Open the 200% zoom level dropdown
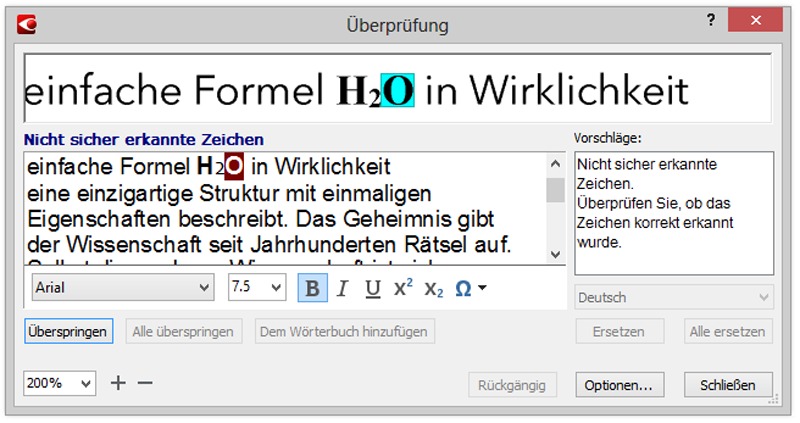 pyautogui.click(x=60, y=383)
